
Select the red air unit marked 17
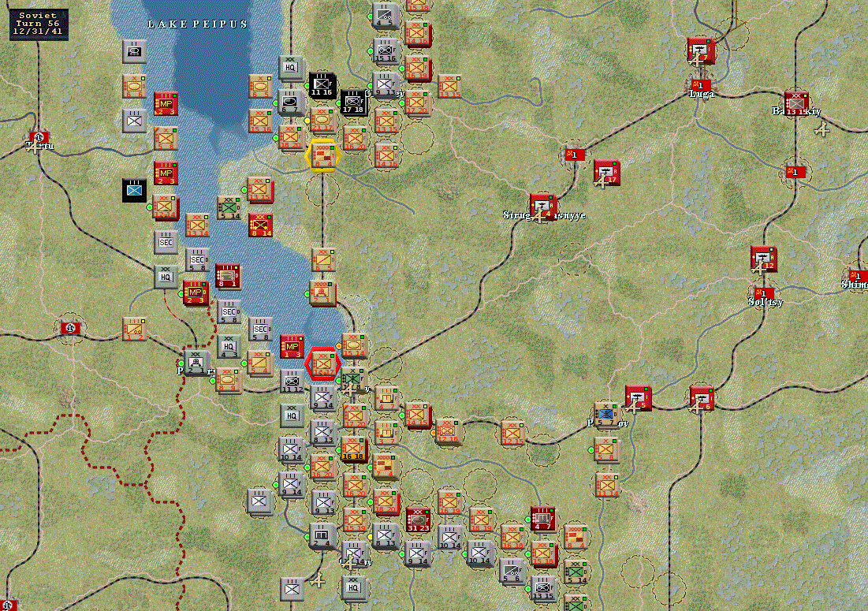tap(607, 173)
